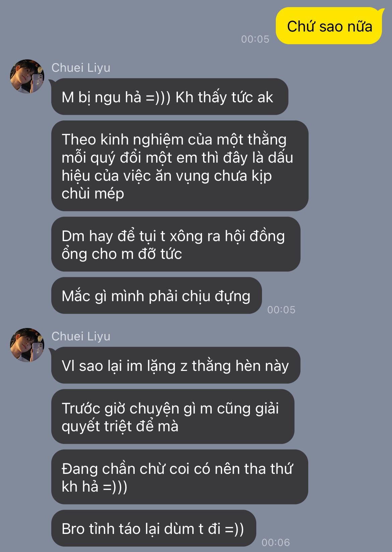Open the lower 'Chuei Liyu' sender name
Screen dimensions: 392x552
pos(81,336)
